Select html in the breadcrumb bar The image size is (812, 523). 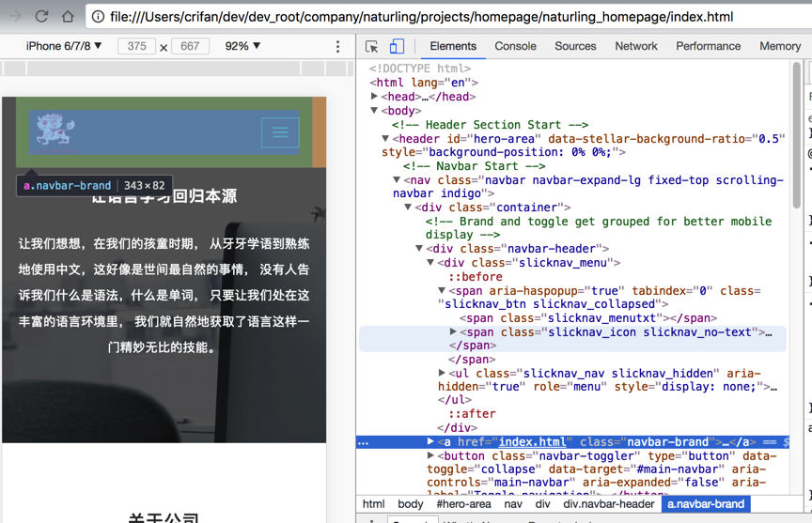[373, 504]
